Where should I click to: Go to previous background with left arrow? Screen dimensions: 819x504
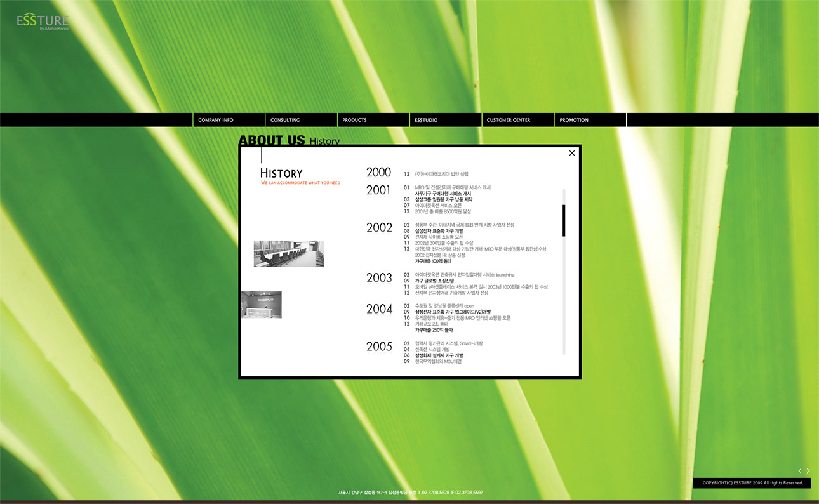point(800,471)
